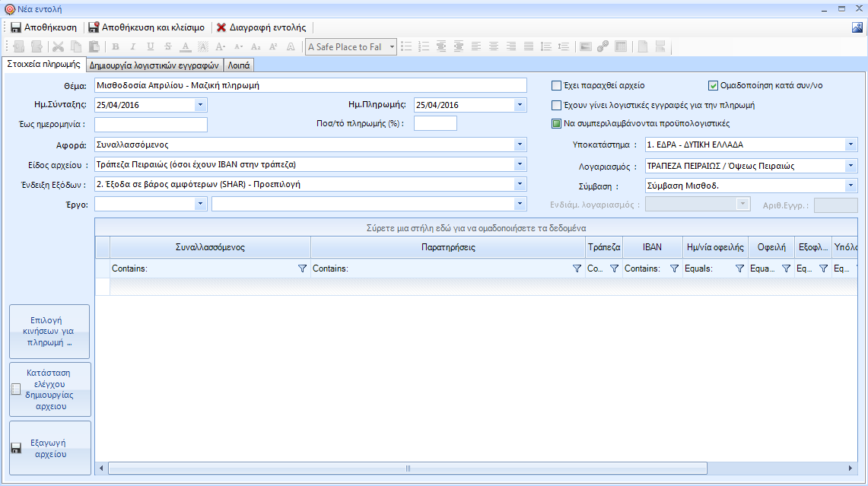Switch to Δημιουργία λογιστικών εγγραφών tab
This screenshot has width=868, height=486.
pos(154,65)
